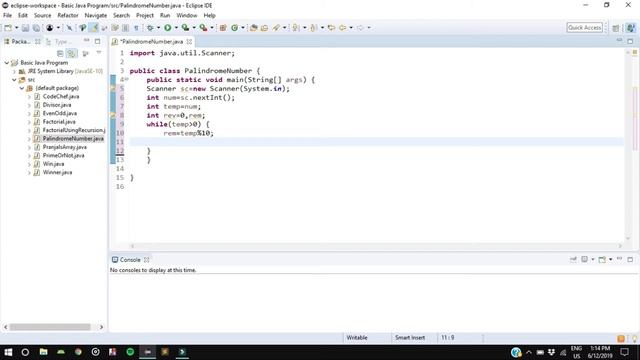Click the Package Explorer horizontal scrollbar

pyautogui.click(x=50, y=327)
